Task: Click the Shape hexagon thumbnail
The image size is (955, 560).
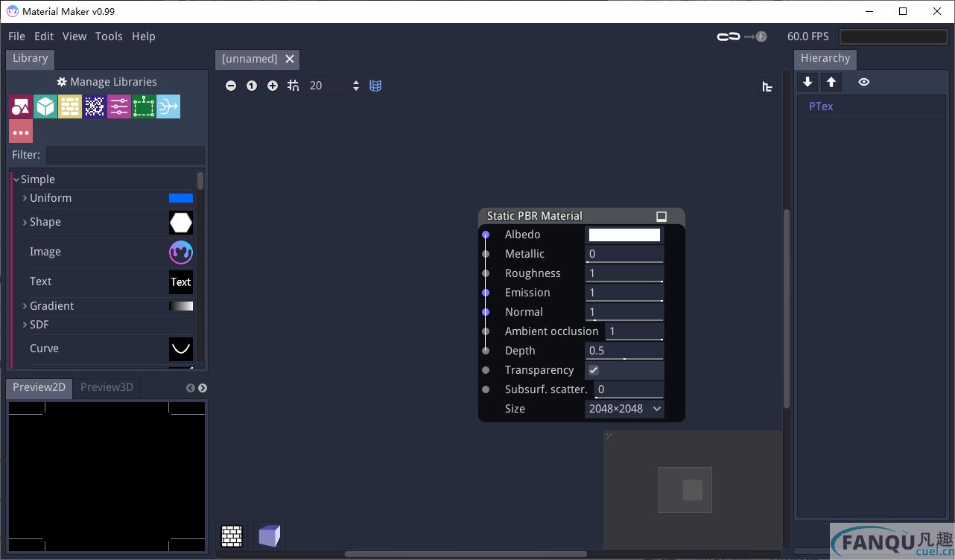Action: tap(181, 223)
